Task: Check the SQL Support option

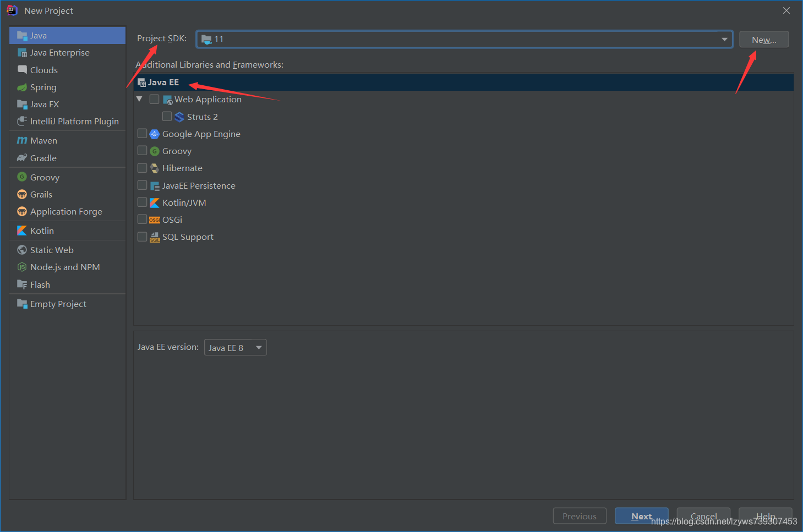Action: (142, 237)
